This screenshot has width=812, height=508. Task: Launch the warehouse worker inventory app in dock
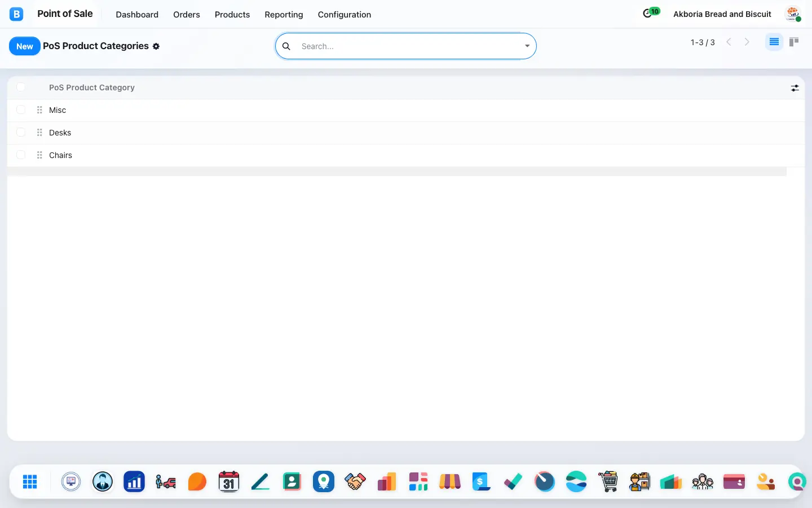pyautogui.click(x=639, y=481)
